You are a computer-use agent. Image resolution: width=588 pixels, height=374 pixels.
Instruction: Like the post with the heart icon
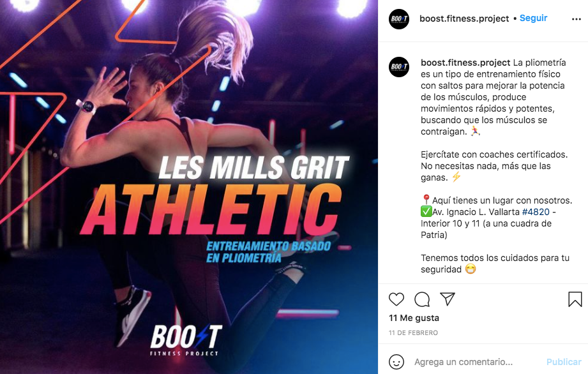coord(396,299)
